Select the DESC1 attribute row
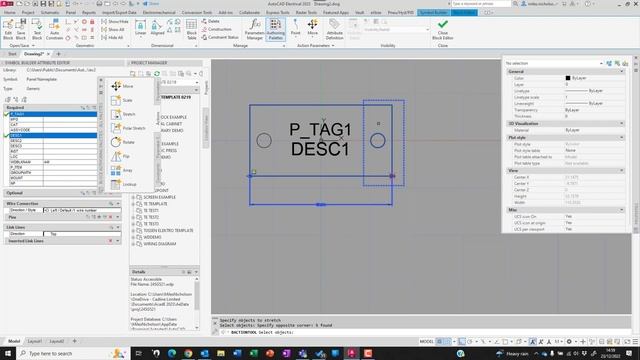This screenshot has width=640, height=360. click(53, 135)
